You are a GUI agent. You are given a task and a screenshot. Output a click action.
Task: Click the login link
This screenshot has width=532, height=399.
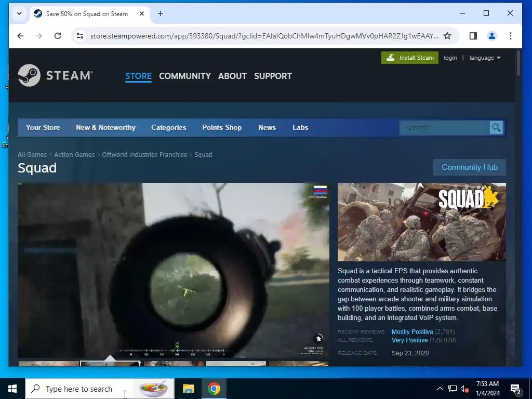click(450, 58)
